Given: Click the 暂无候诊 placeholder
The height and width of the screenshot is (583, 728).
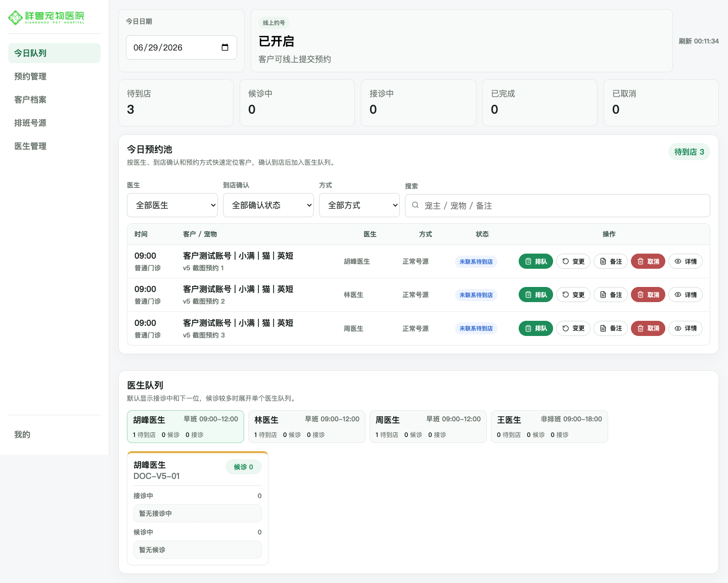Looking at the screenshot, I should [x=198, y=550].
